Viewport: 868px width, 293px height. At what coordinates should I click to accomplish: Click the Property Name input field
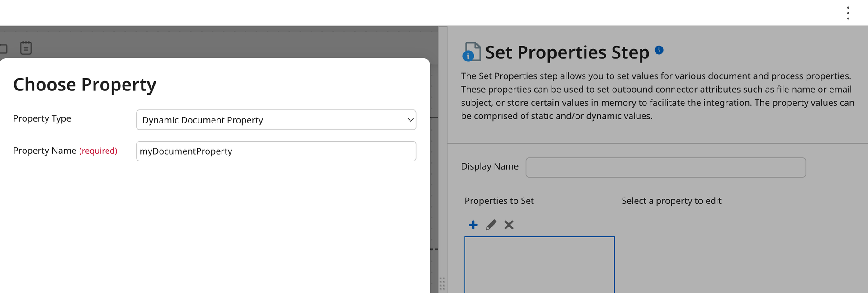276,151
